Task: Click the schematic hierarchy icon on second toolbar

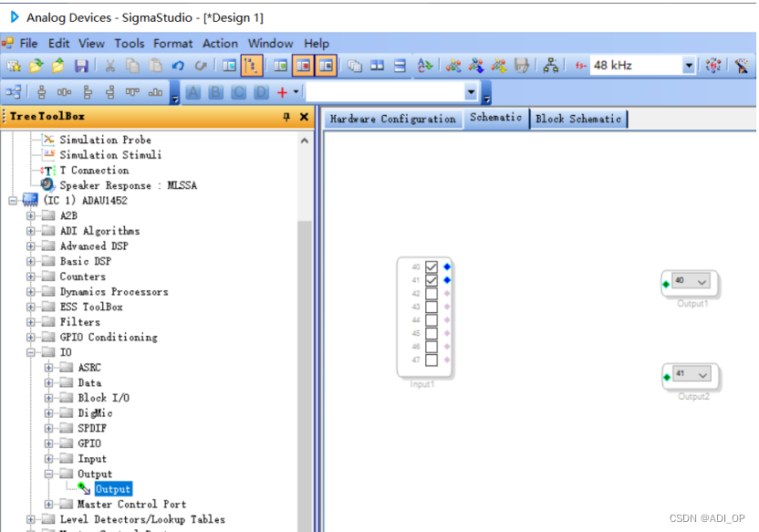Action: point(14,91)
